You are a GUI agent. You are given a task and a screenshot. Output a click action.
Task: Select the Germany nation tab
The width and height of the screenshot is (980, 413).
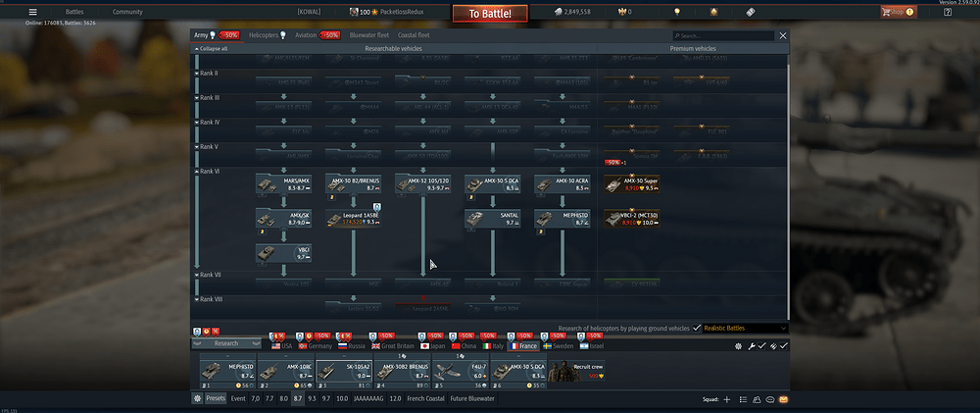pos(315,345)
